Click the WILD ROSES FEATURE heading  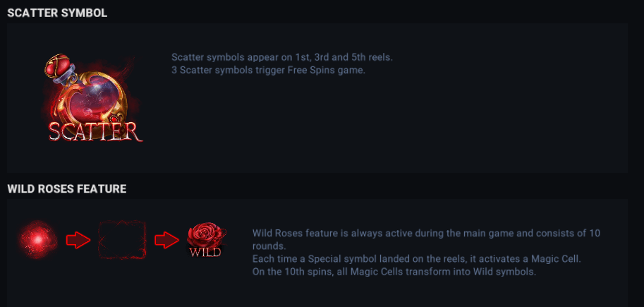[x=67, y=189]
